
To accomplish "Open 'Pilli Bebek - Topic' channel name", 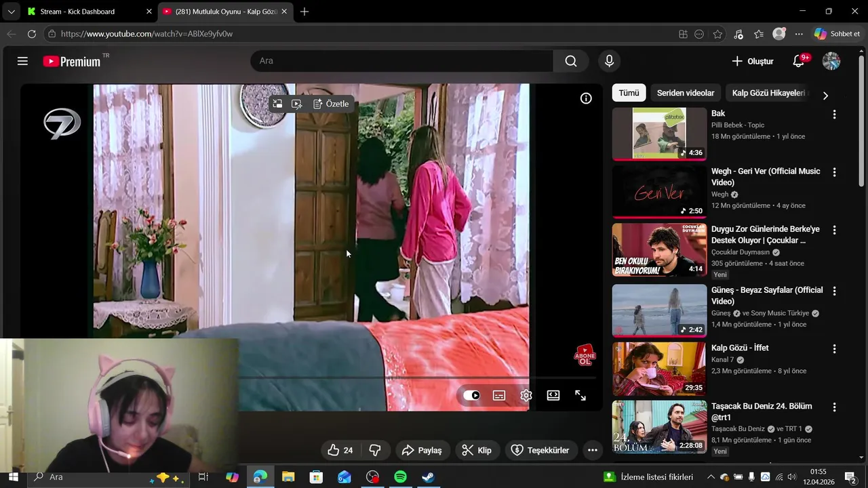I will [738, 125].
